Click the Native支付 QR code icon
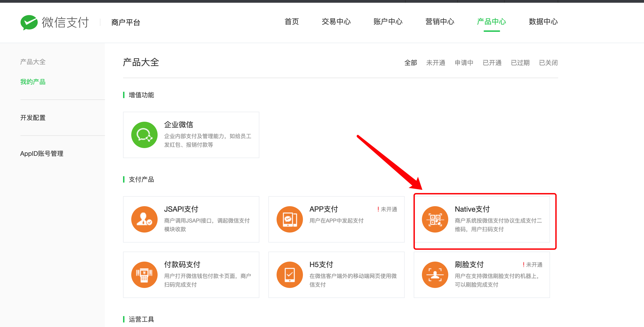644x327 pixels. pyautogui.click(x=435, y=219)
